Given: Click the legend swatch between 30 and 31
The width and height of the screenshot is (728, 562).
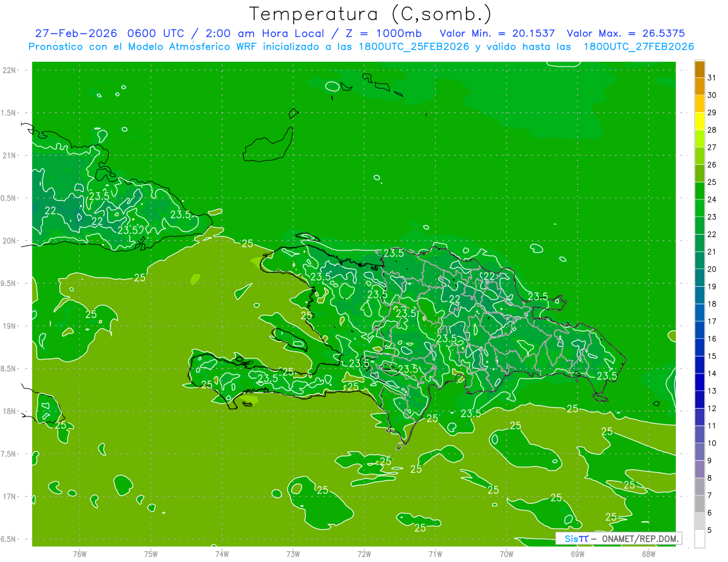Looking at the screenshot, I should click(x=699, y=87).
